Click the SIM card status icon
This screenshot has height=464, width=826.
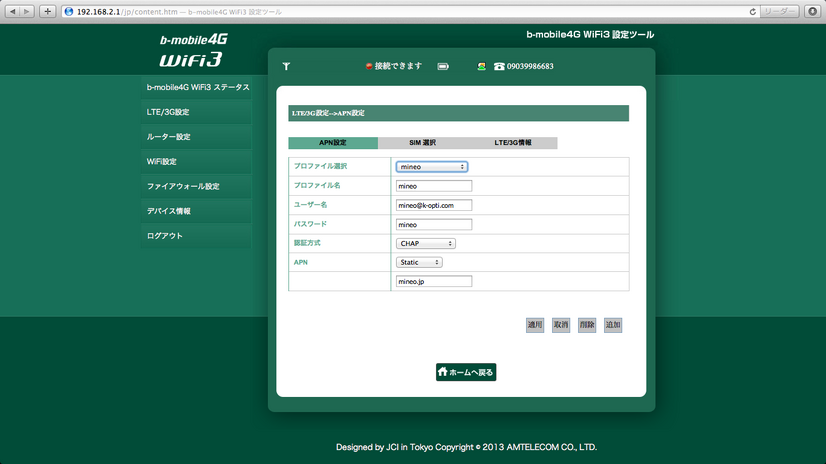481,66
